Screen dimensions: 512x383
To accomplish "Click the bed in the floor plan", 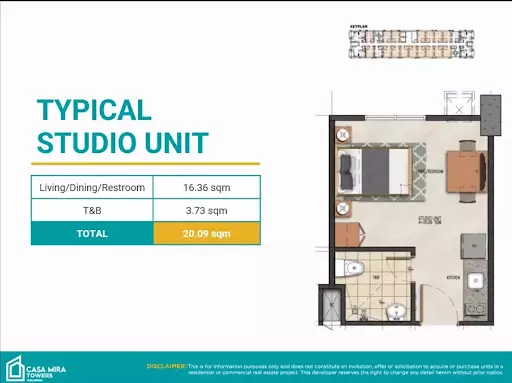I will (x=374, y=171).
